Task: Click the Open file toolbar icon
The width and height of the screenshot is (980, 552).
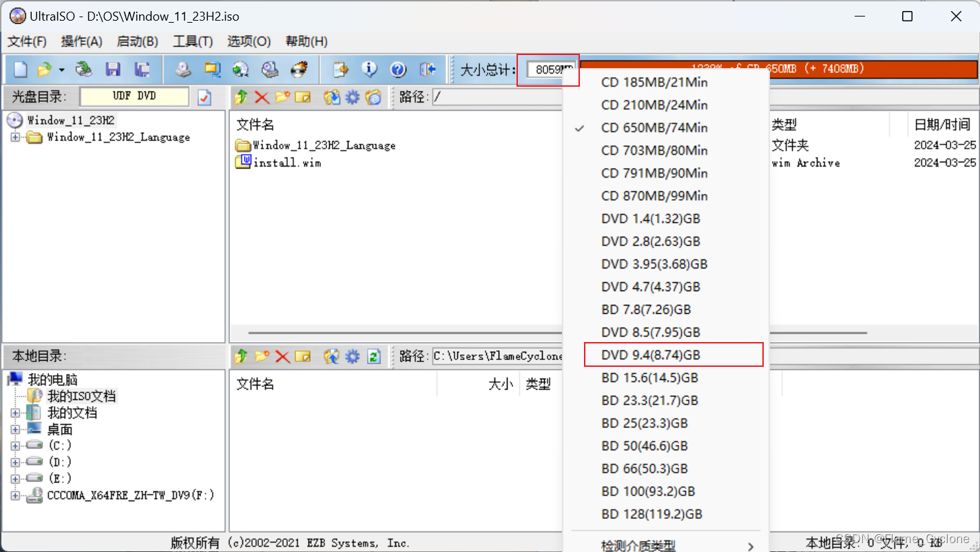Action: [x=44, y=70]
